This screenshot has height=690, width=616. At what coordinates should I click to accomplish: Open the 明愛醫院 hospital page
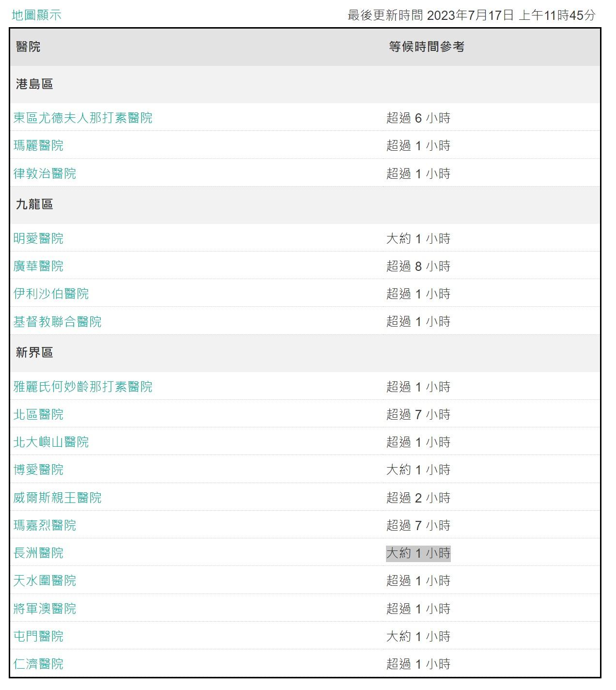click(x=38, y=238)
